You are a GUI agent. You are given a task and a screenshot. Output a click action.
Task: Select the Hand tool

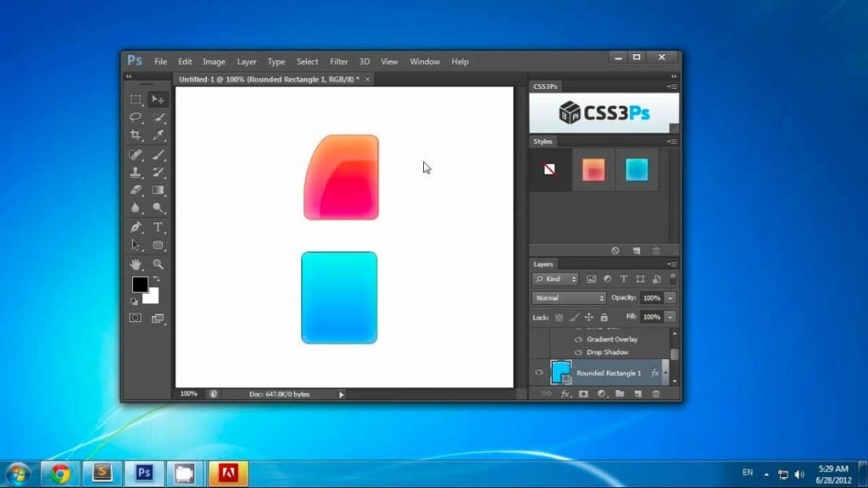pos(136,264)
